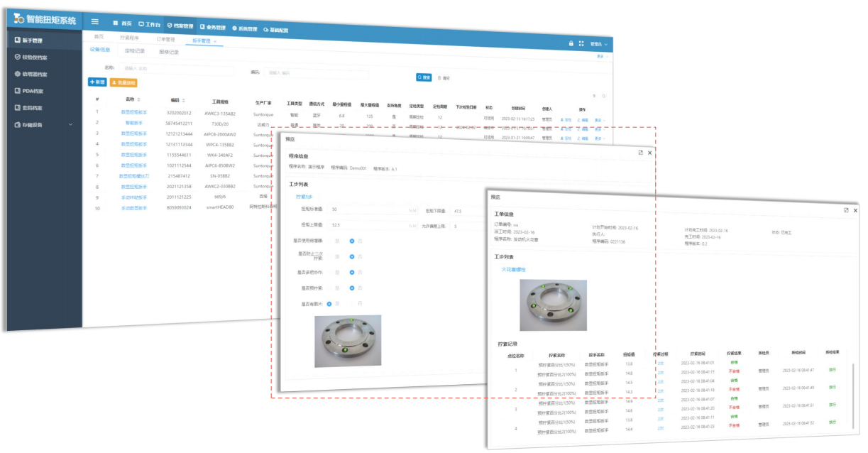
Task: Open 基础配置 in the top navigation bar
Action: click(275, 31)
